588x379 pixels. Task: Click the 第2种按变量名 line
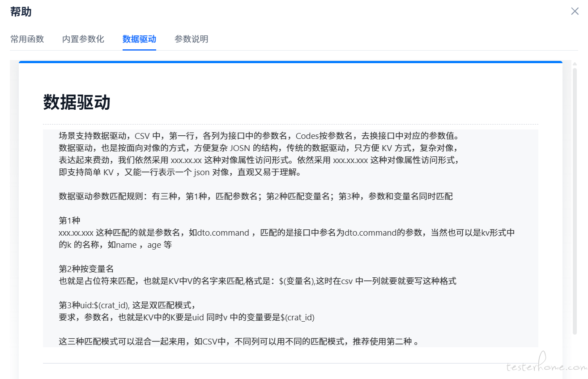point(86,269)
